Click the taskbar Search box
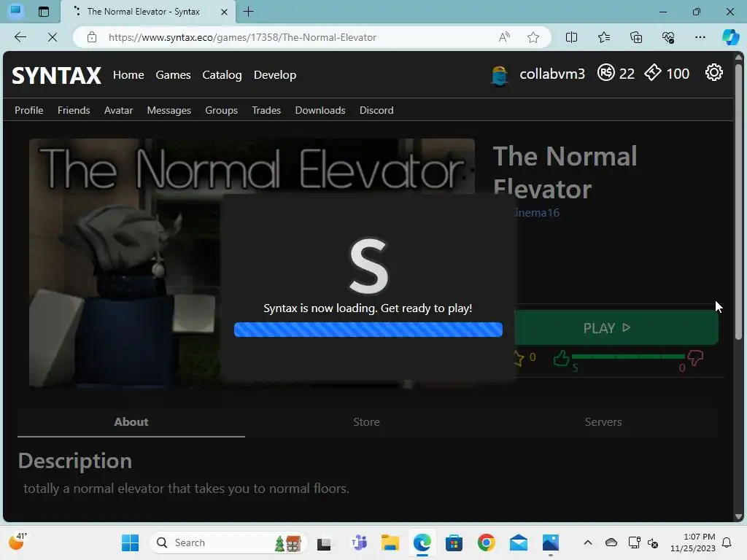The image size is (747, 560). (x=228, y=542)
